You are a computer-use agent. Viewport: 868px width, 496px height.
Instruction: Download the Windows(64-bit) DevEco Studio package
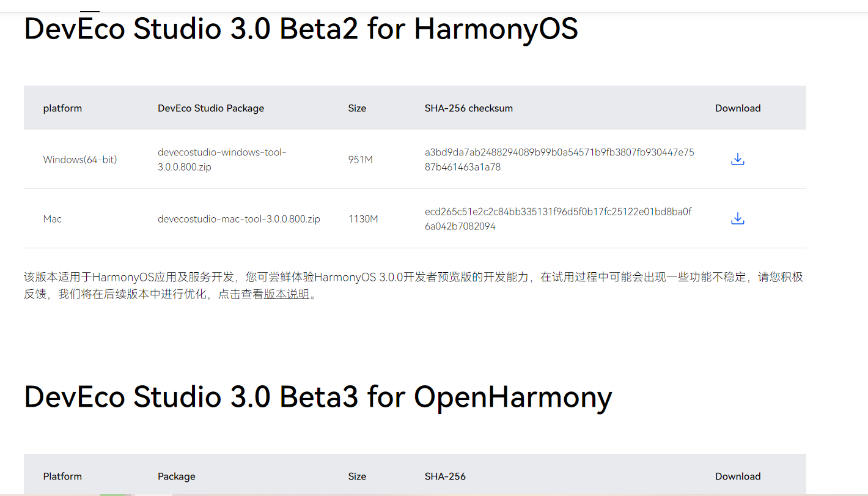(738, 160)
